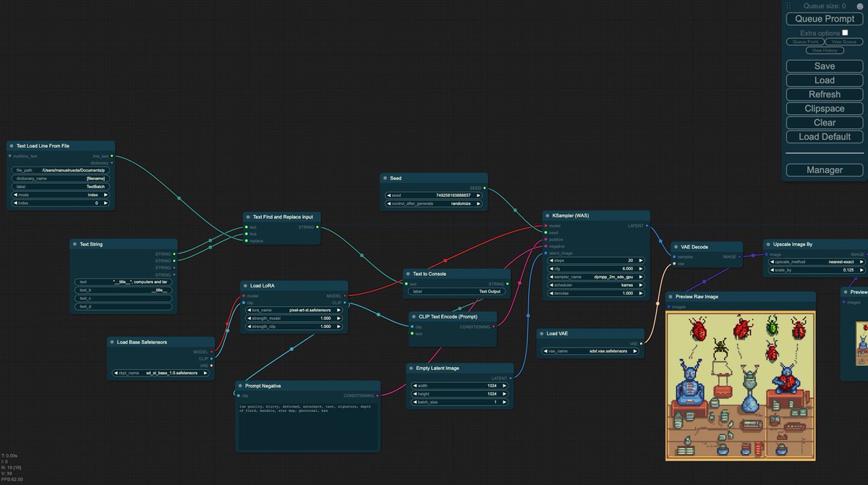Increase the batch_size value
Image resolution: width=868 pixels, height=485 pixels.
point(505,402)
